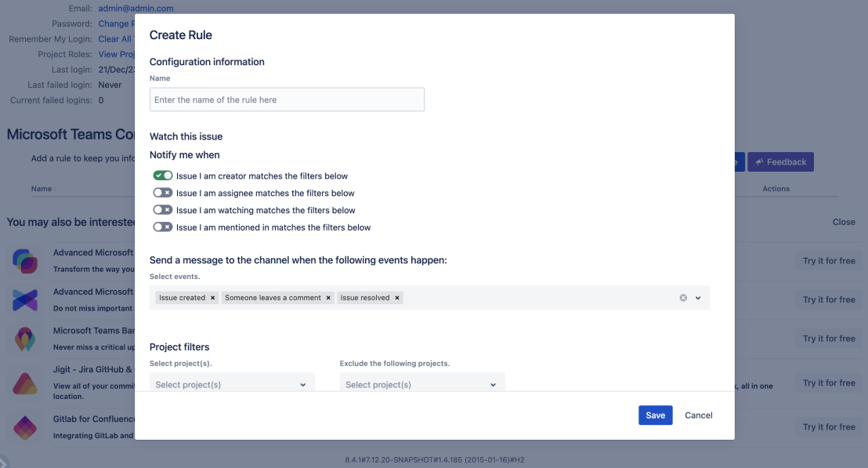This screenshot has width=868, height=468.
Task: Open the Exclude projects dropdown
Action: coord(422,384)
